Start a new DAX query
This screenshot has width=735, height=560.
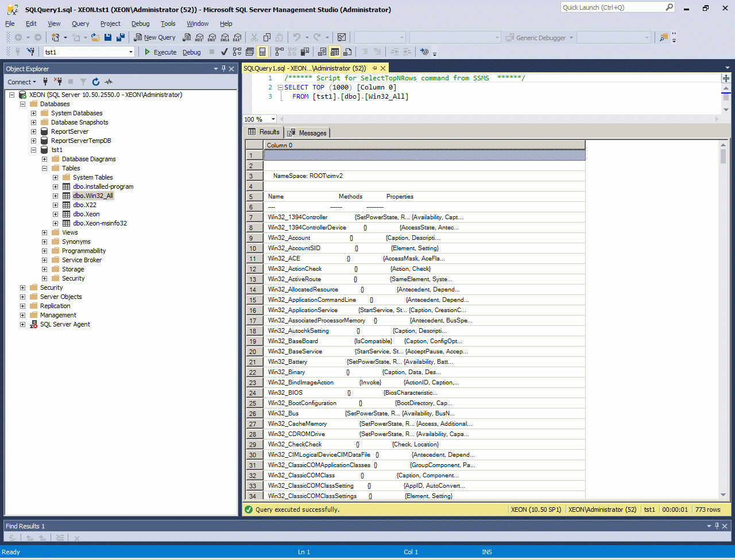237,37
